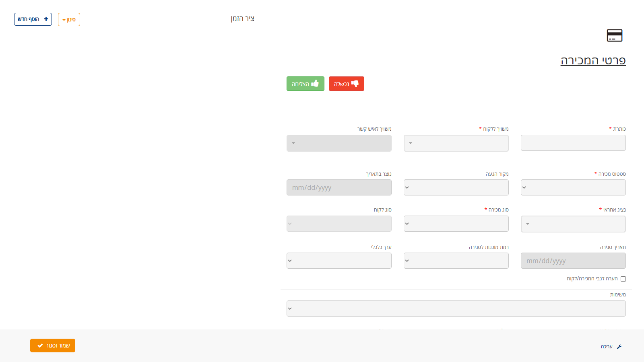Click the thumbs-up icon on הצלחה button
644x362 pixels.
316,84
